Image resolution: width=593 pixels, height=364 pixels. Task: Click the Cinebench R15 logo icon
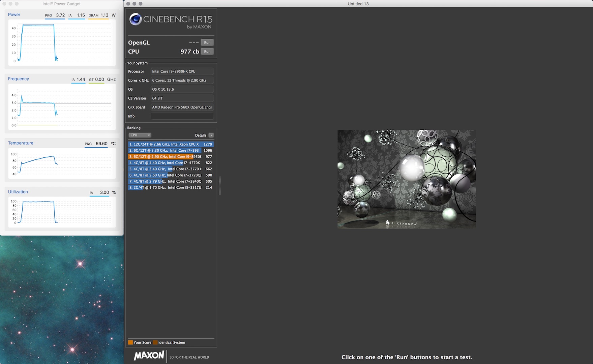[x=136, y=19]
